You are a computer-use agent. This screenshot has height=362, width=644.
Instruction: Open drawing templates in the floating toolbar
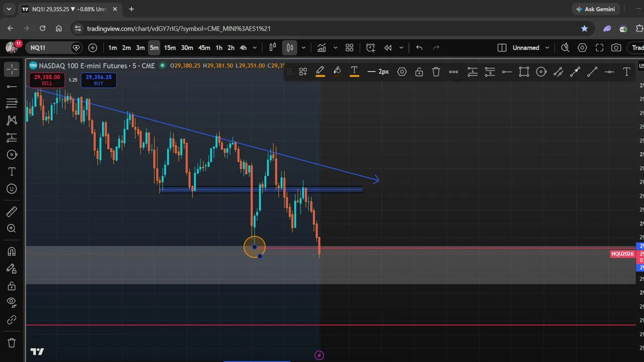pos(303,72)
